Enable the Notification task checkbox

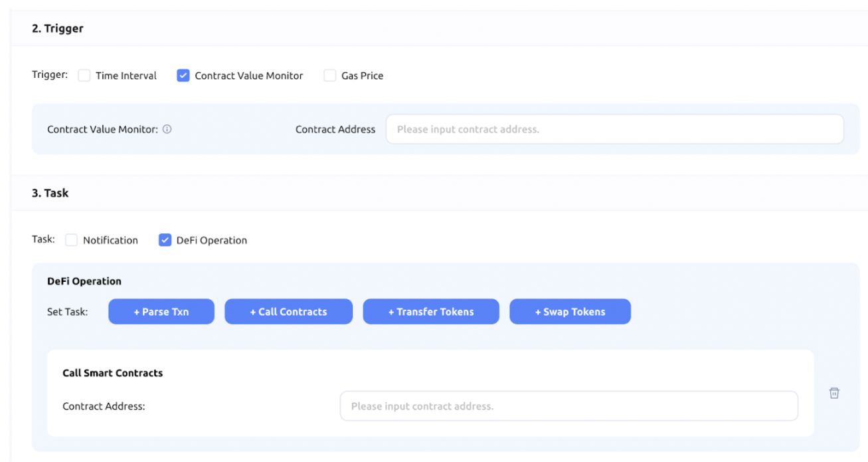click(72, 241)
